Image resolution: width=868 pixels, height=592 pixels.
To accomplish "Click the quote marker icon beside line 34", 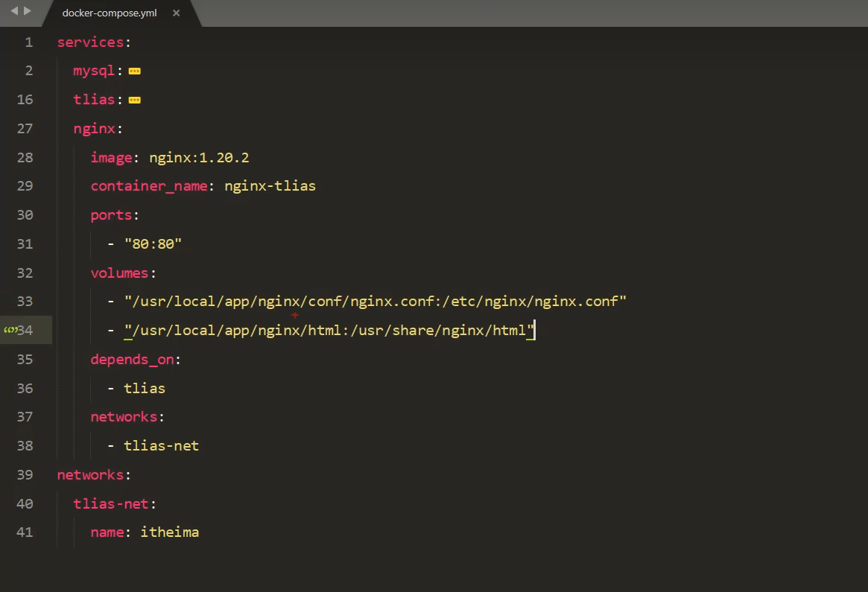I will (x=10, y=331).
